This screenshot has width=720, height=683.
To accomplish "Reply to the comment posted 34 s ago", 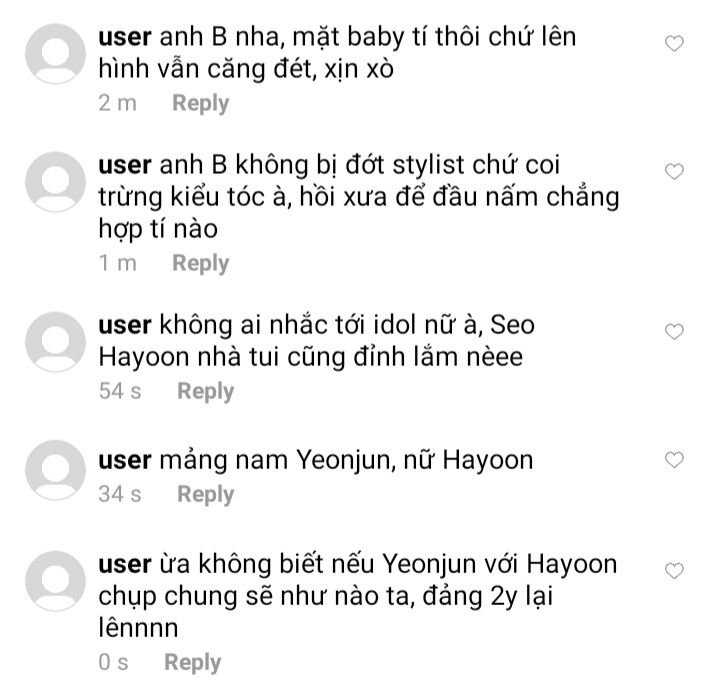I will pos(206,495).
